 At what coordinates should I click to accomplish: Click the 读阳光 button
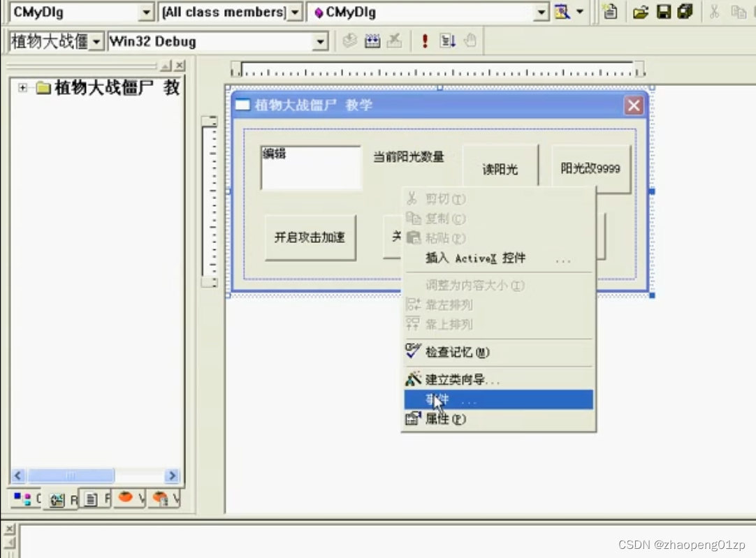point(500,167)
